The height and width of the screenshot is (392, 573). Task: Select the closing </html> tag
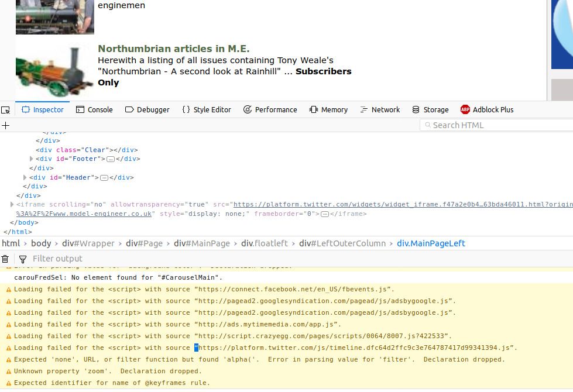pyautogui.click(x=18, y=232)
